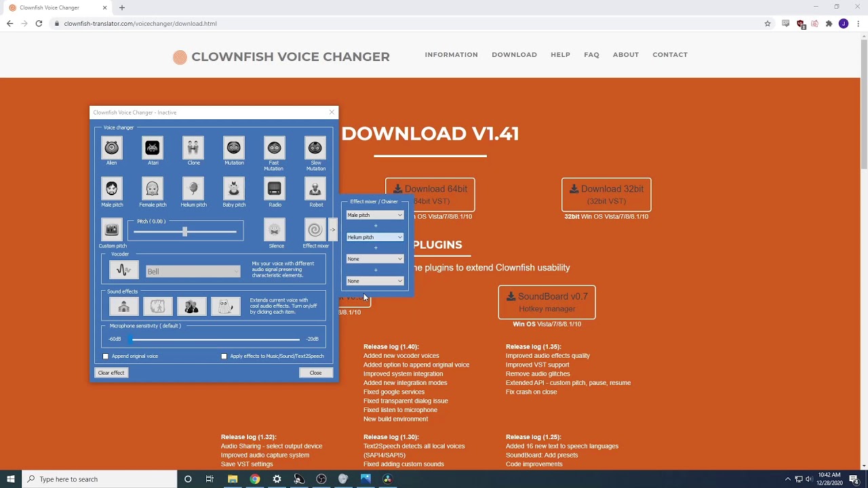Image resolution: width=868 pixels, height=488 pixels.
Task: Select the Helium pitch balloon icon
Action: 193,188
